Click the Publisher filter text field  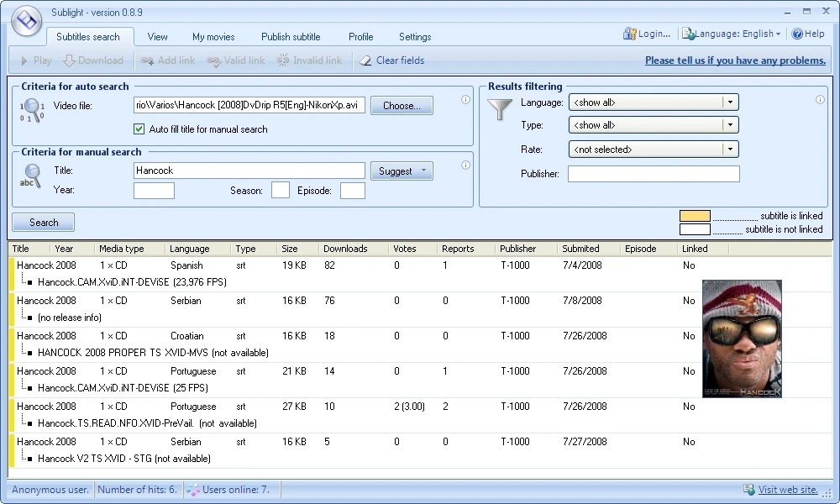click(x=654, y=174)
